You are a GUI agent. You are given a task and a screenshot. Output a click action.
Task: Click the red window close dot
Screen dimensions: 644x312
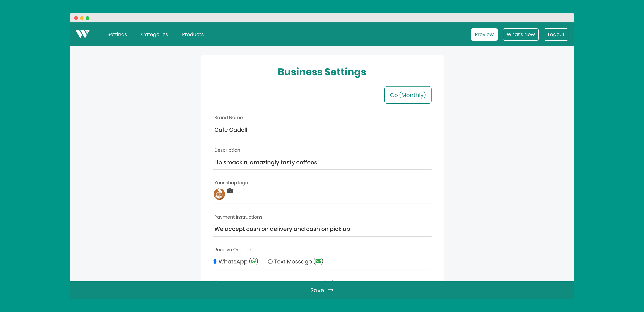[x=76, y=18]
